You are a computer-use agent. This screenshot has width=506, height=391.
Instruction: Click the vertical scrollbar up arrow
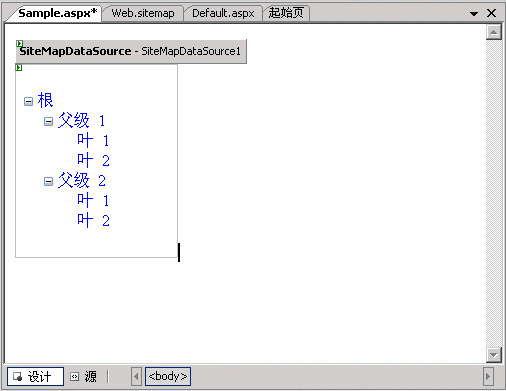click(x=494, y=32)
